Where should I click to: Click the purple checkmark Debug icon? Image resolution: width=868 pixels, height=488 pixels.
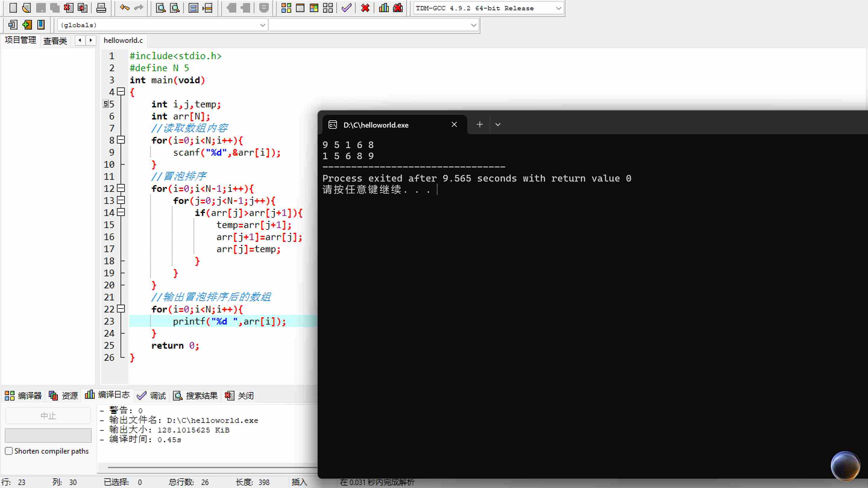tap(346, 8)
